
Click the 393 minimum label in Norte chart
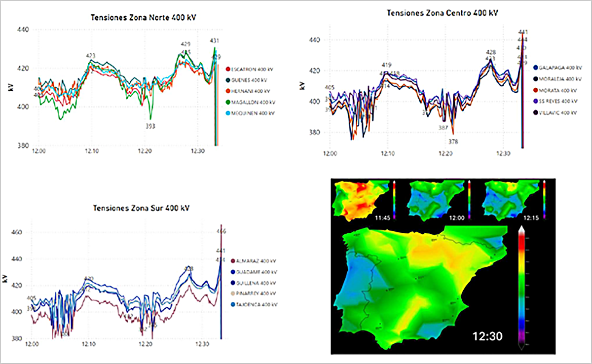[150, 126]
